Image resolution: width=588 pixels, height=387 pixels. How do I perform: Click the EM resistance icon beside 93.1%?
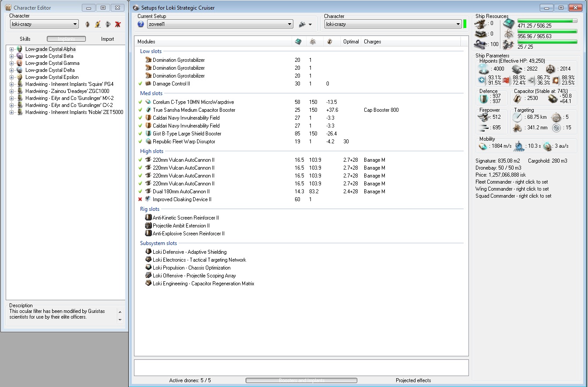click(482, 80)
